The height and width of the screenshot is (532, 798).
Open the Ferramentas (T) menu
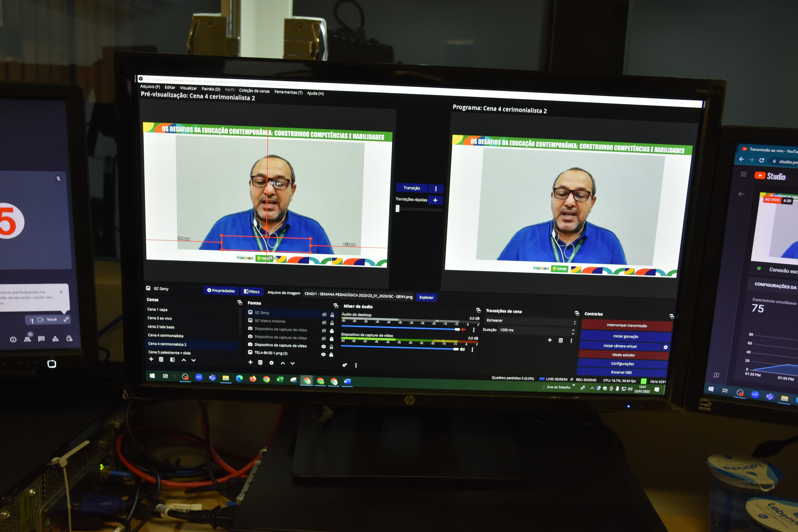[x=288, y=92]
